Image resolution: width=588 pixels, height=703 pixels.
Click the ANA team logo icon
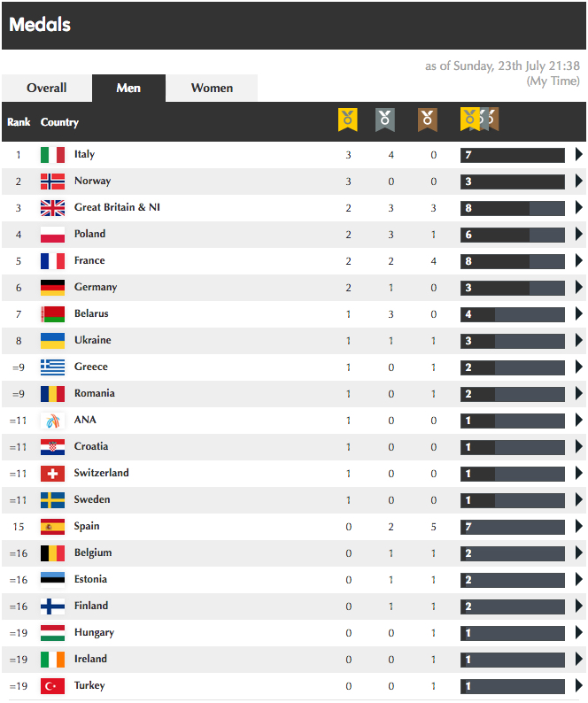click(52, 421)
